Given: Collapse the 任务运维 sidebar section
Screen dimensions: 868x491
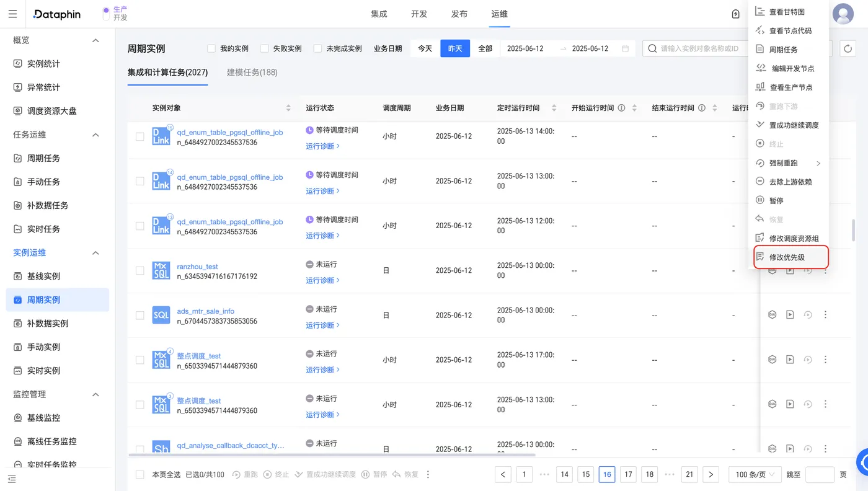Looking at the screenshot, I should click(x=95, y=135).
